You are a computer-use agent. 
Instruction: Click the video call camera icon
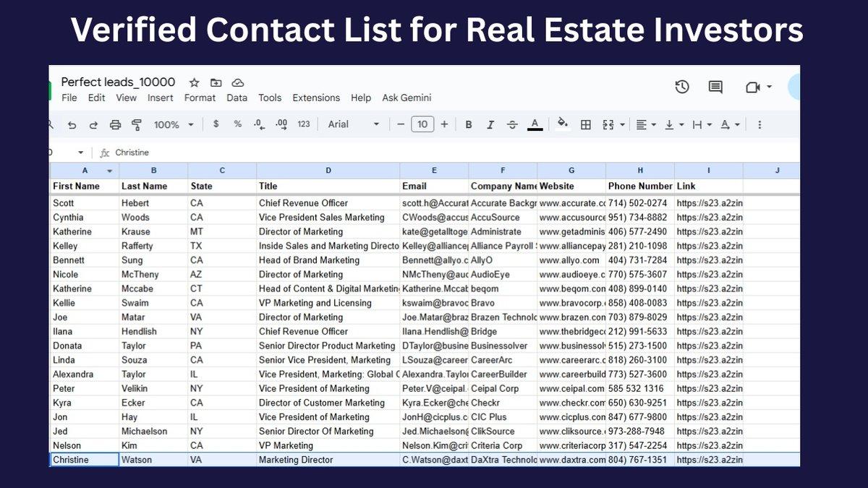(753, 87)
